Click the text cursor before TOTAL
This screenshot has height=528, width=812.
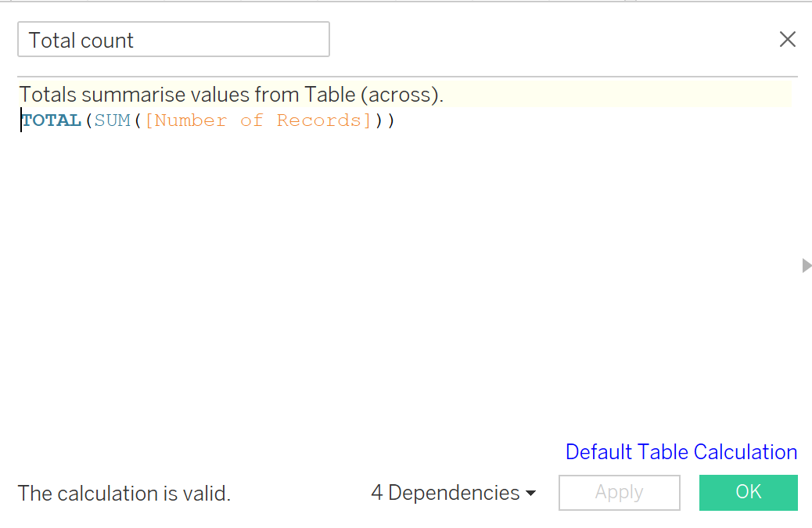pyautogui.click(x=21, y=120)
